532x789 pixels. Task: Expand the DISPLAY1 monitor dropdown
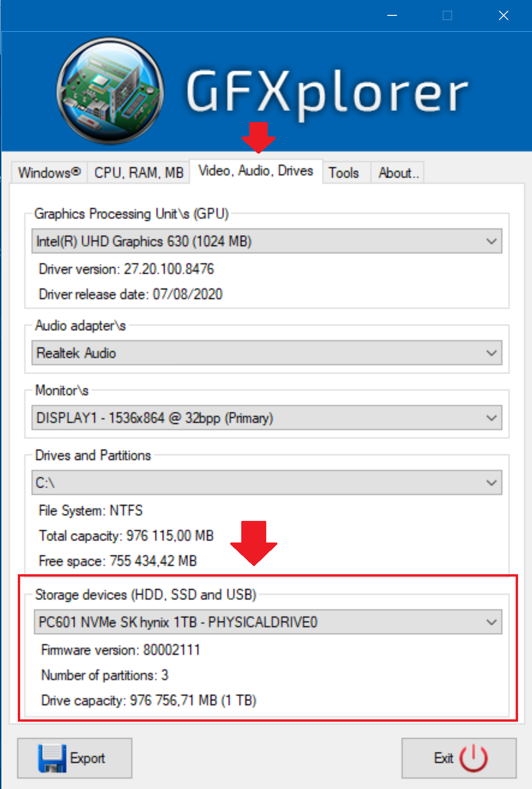[267, 418]
